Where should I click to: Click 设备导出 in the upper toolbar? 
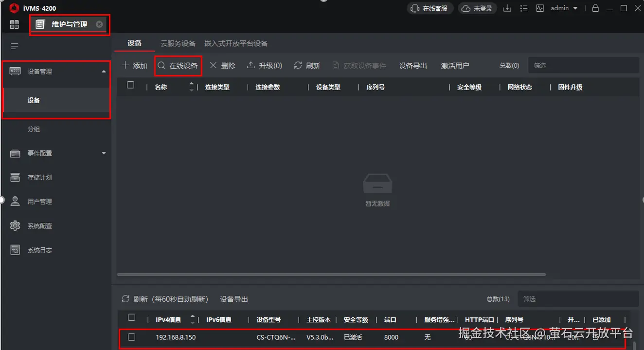coord(413,66)
